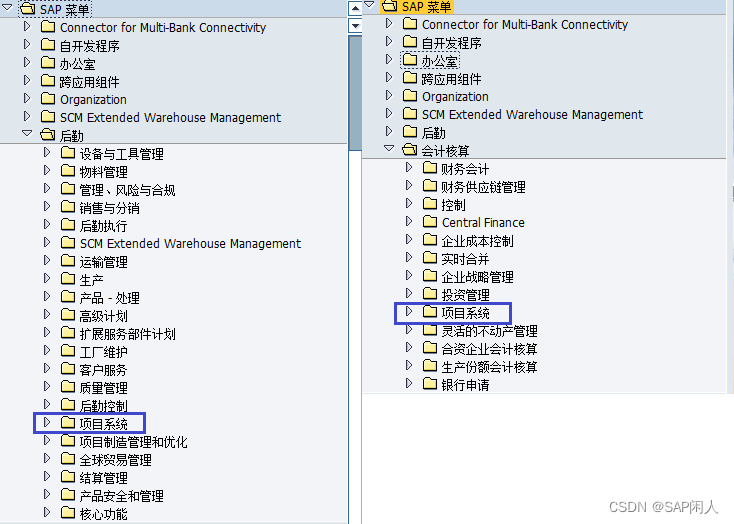
Task: Click the scroll down arrow of the left tree scrollbar
Action: click(355, 26)
